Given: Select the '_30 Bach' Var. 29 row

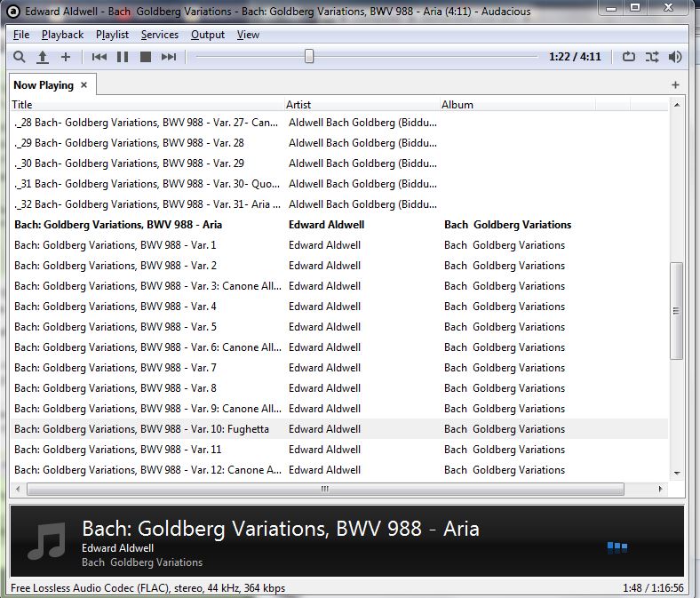Looking at the screenshot, I should [x=339, y=163].
